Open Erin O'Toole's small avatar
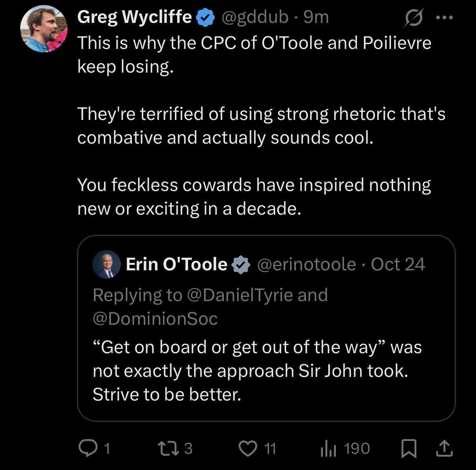476x470 pixels. point(107,264)
